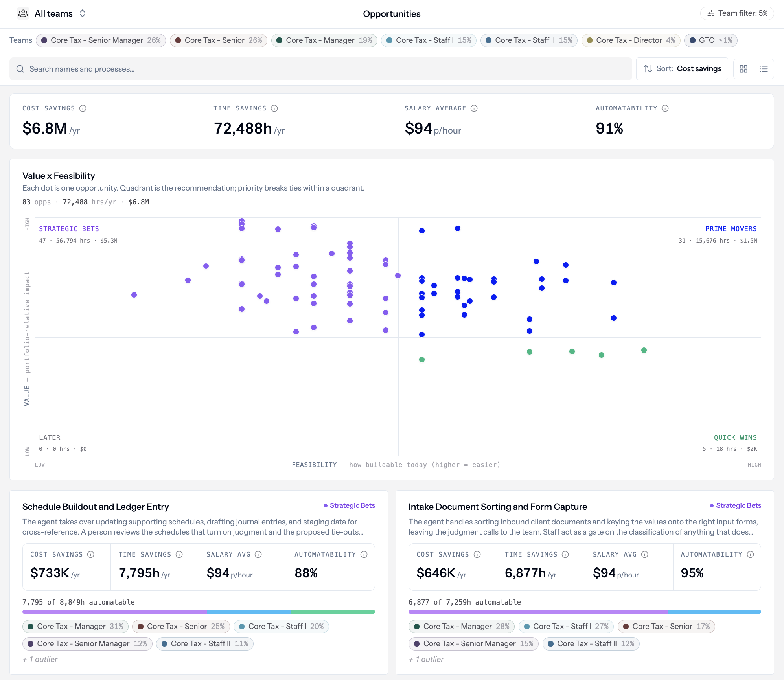Click Core Tax - Manager 28% chip

pos(462,626)
